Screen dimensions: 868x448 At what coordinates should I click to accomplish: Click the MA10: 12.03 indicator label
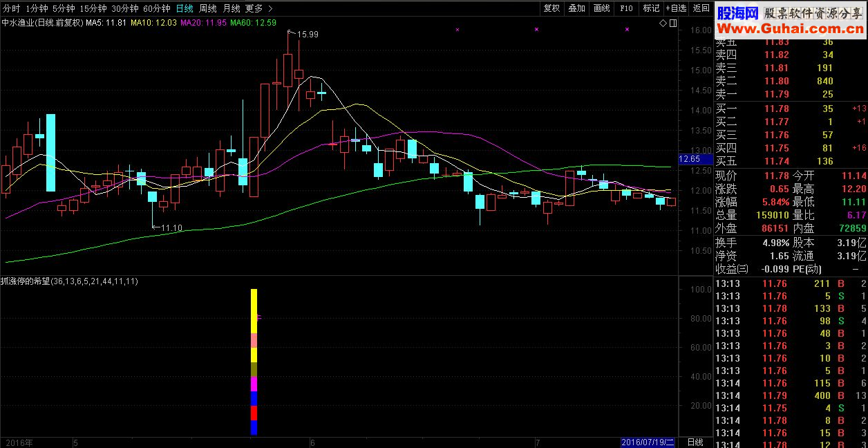(154, 23)
